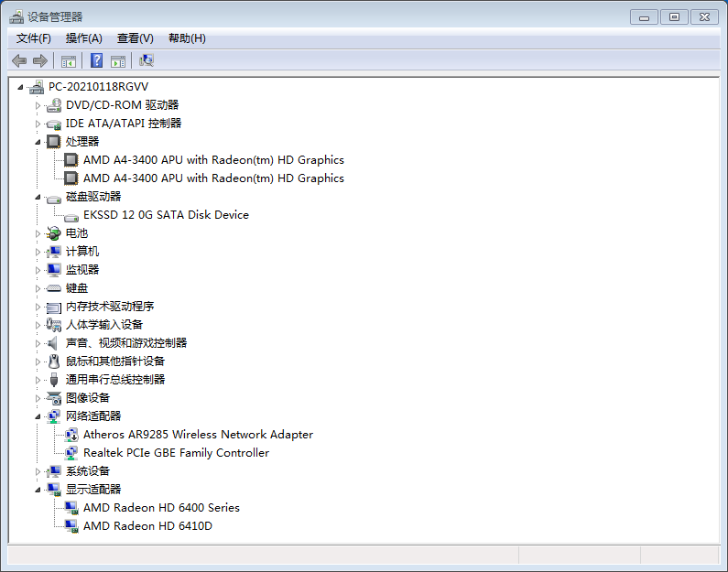Open the 操作(A) menu
The image size is (728, 572).
point(84,38)
